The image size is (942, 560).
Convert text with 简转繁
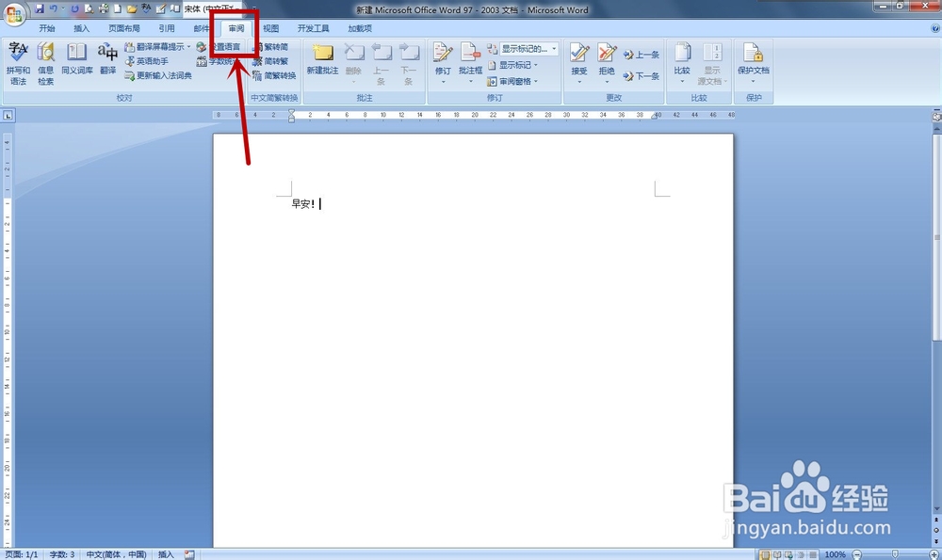(270, 61)
